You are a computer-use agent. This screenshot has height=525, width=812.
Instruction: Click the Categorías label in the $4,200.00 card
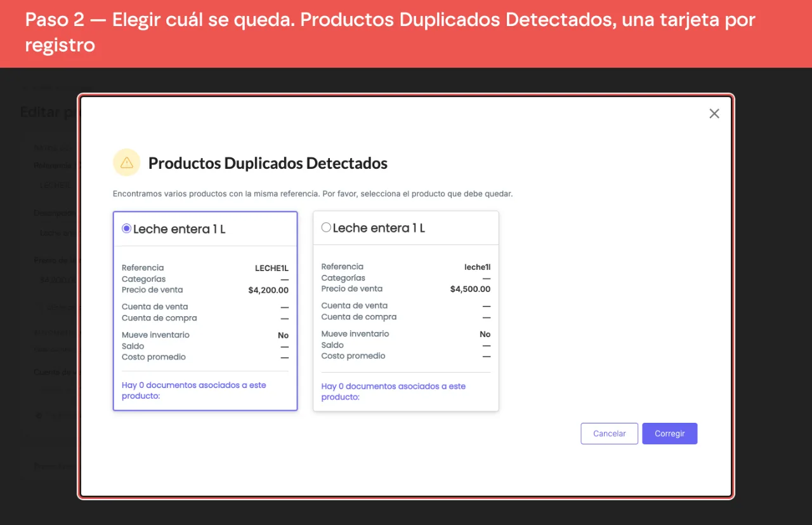tap(144, 279)
